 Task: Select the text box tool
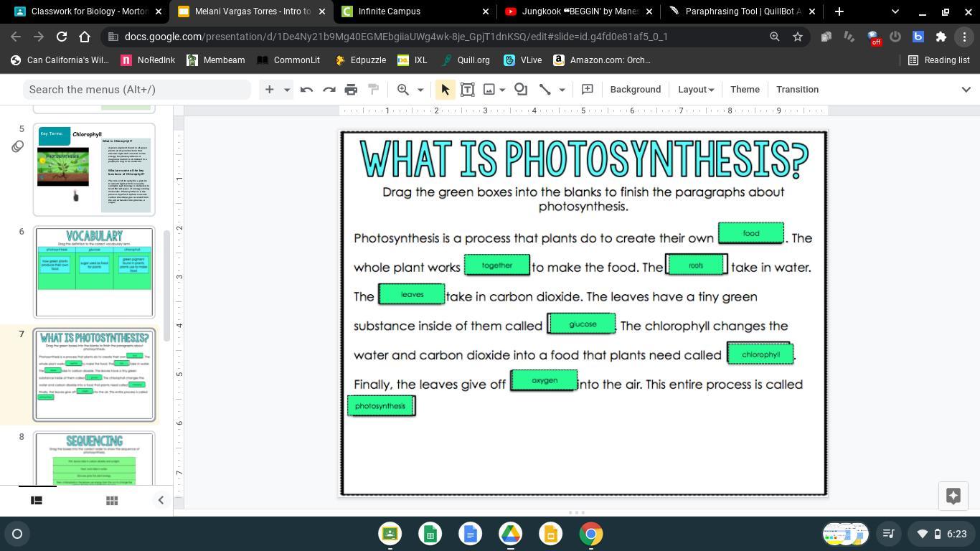467,90
